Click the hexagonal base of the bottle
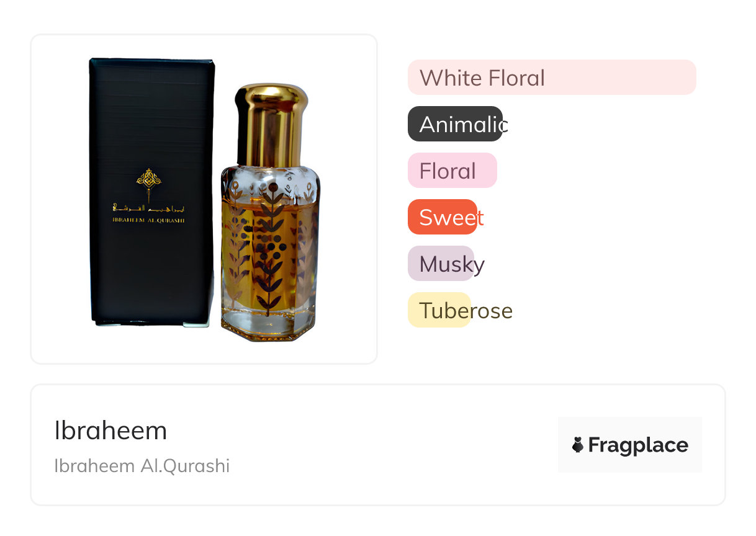The width and height of the screenshot is (756, 536). (x=271, y=326)
